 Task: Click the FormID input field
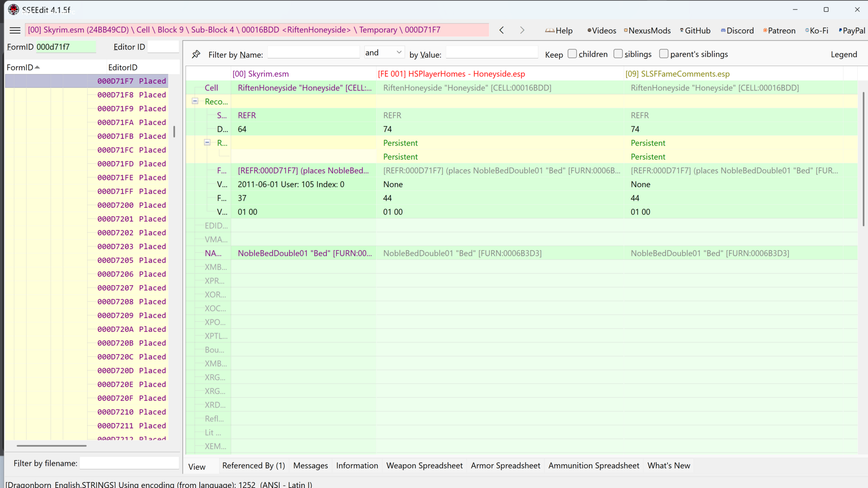(x=66, y=47)
